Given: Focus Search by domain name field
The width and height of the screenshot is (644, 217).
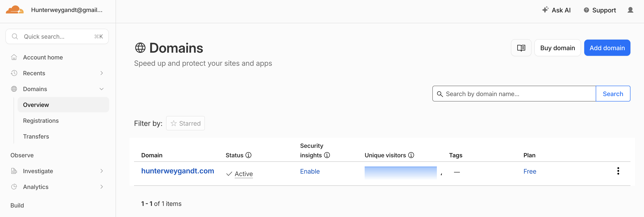Looking at the screenshot, I should 514,94.
